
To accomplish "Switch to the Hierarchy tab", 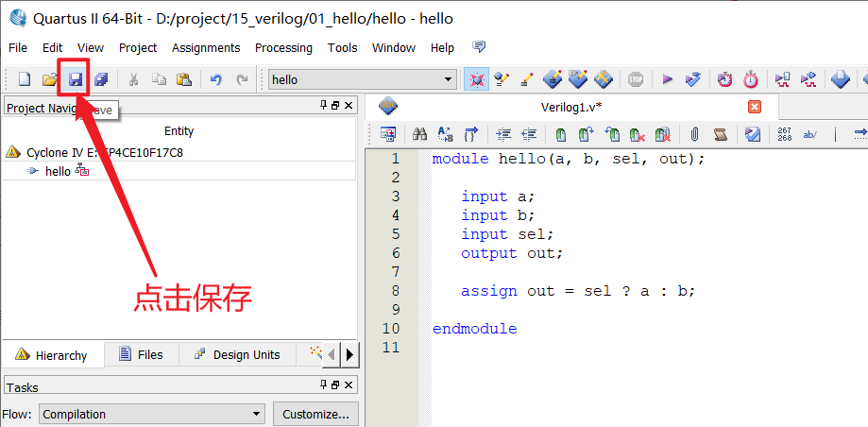I will pos(53,355).
